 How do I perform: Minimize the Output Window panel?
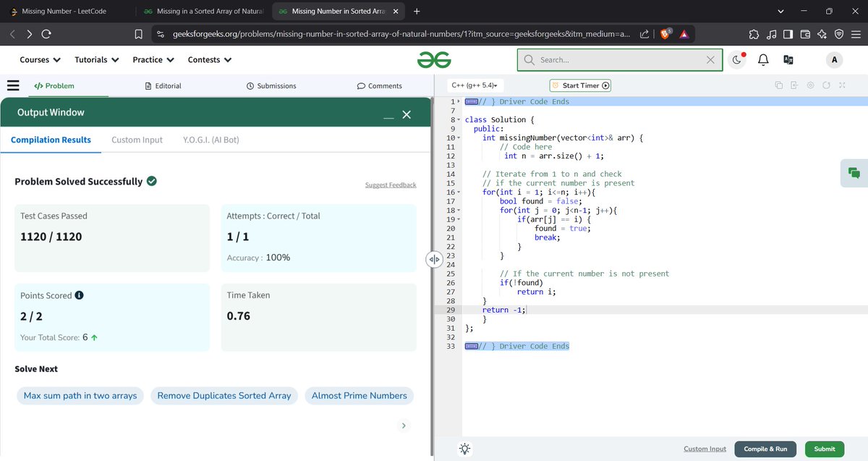pos(389,118)
